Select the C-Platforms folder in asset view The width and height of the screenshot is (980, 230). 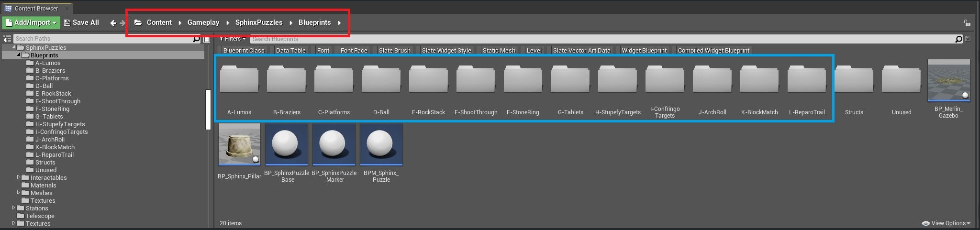pos(334,79)
